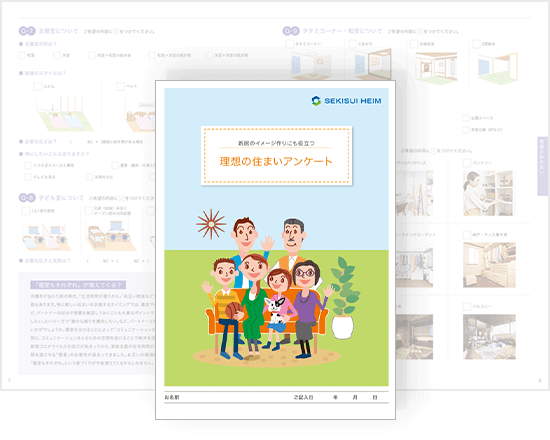Click the heading 主寝室について
550x440 pixels.
pos(58,31)
